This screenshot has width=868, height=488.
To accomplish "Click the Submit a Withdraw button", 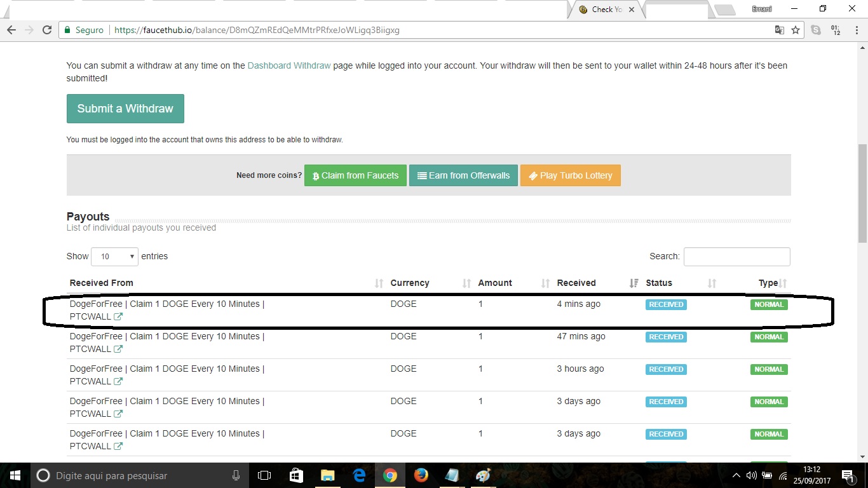I will [x=125, y=109].
